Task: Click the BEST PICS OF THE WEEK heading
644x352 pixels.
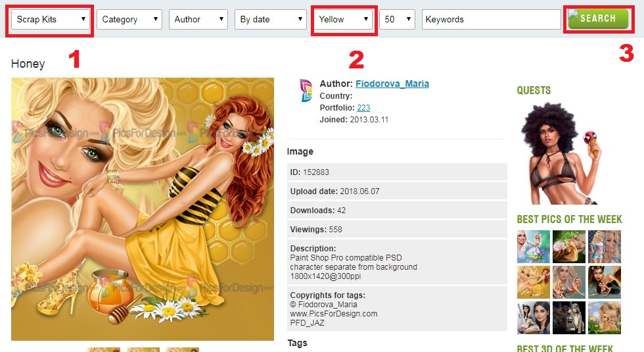Action: tap(569, 219)
